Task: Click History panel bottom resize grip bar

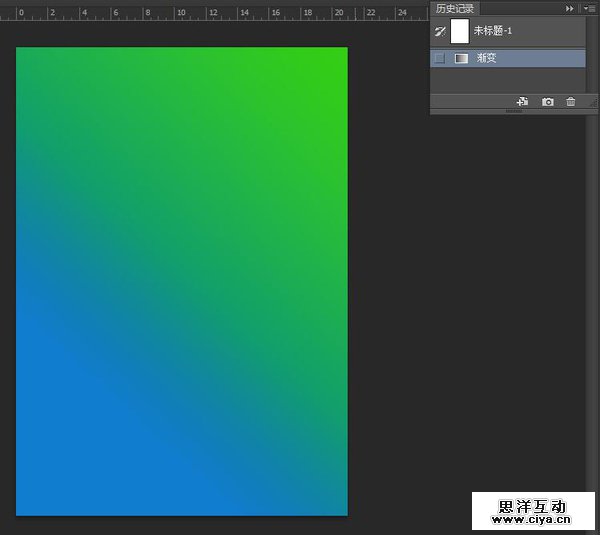Action: pos(513,112)
